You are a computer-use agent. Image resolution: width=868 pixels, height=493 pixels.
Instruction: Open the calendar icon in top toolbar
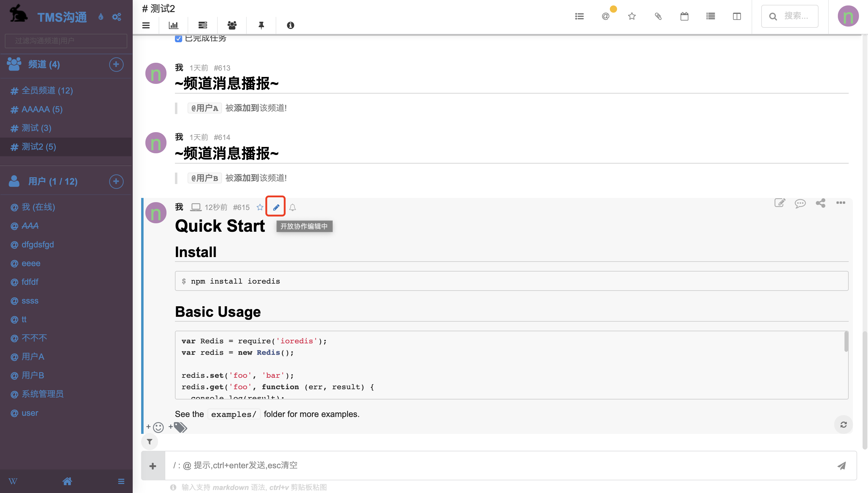pos(684,16)
